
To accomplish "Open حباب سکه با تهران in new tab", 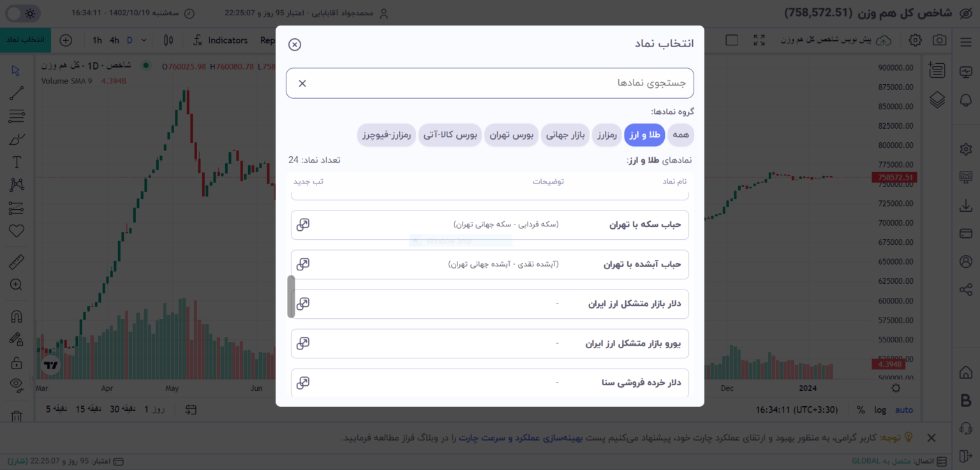I will point(303,224).
